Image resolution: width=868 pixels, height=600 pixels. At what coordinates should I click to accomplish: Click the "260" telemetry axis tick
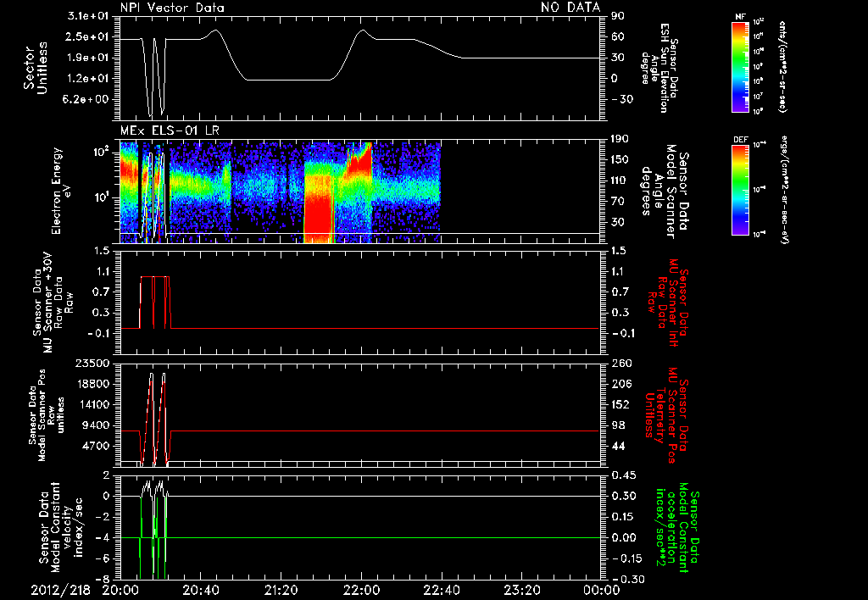[620, 364]
